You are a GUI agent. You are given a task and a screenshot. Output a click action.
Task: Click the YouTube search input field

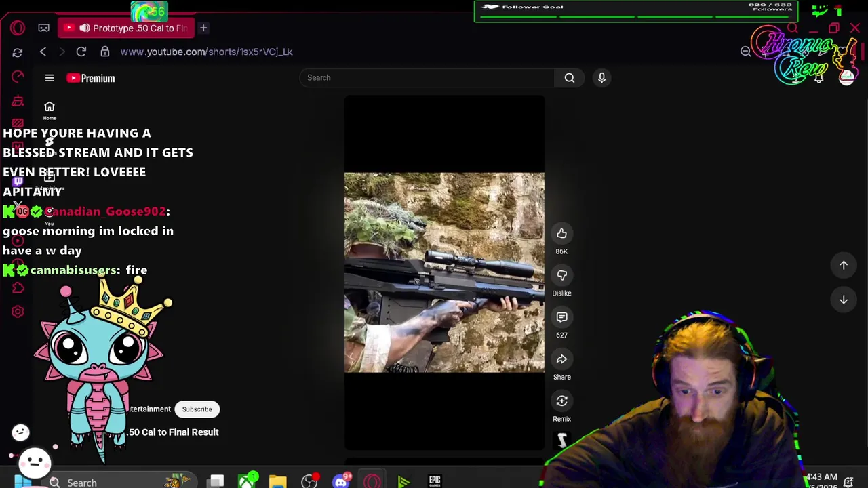click(x=427, y=78)
